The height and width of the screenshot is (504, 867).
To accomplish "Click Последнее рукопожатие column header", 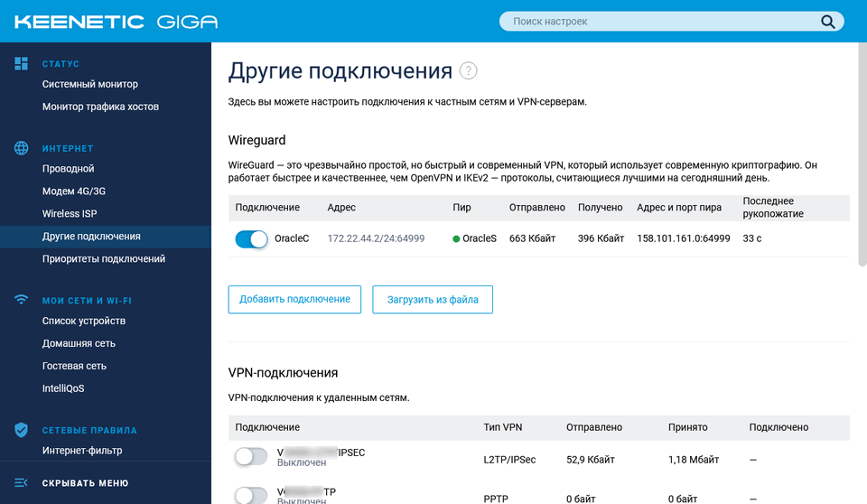I will pos(773,208).
